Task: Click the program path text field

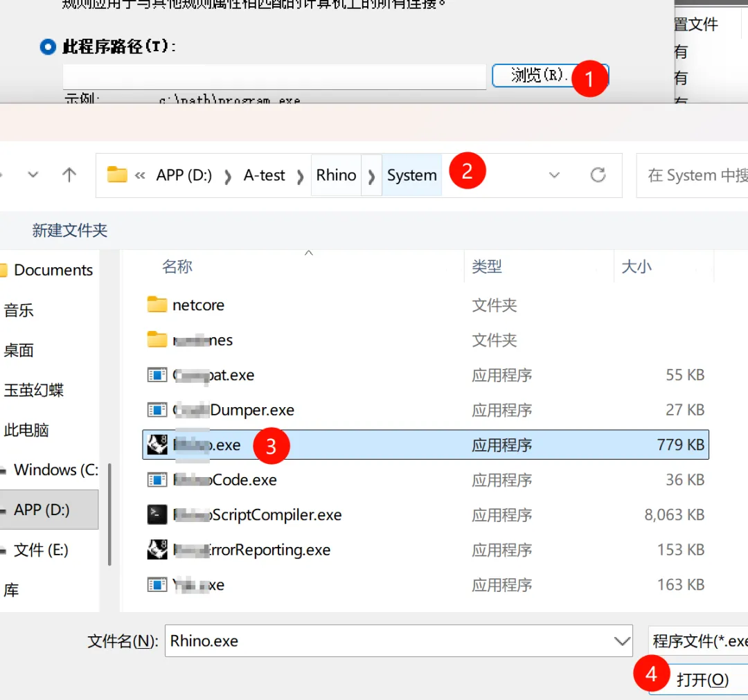Action: coord(274,76)
